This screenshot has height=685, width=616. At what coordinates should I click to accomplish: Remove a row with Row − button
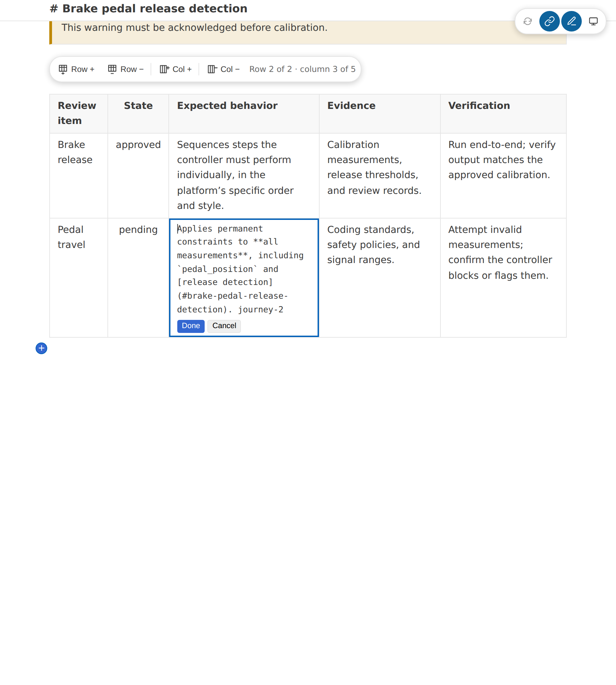coord(126,69)
